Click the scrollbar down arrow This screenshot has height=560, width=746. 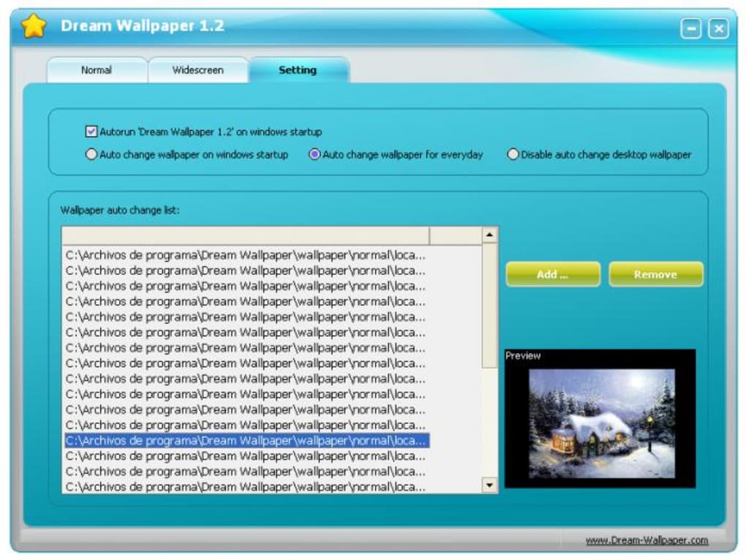point(489,483)
